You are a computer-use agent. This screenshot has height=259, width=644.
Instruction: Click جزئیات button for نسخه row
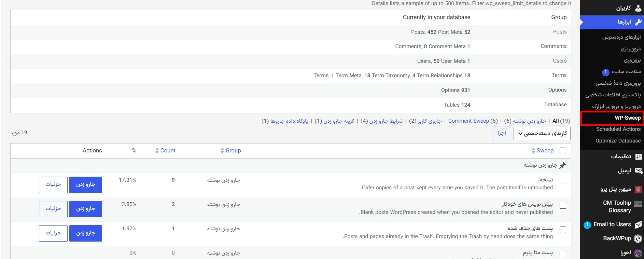click(53, 185)
